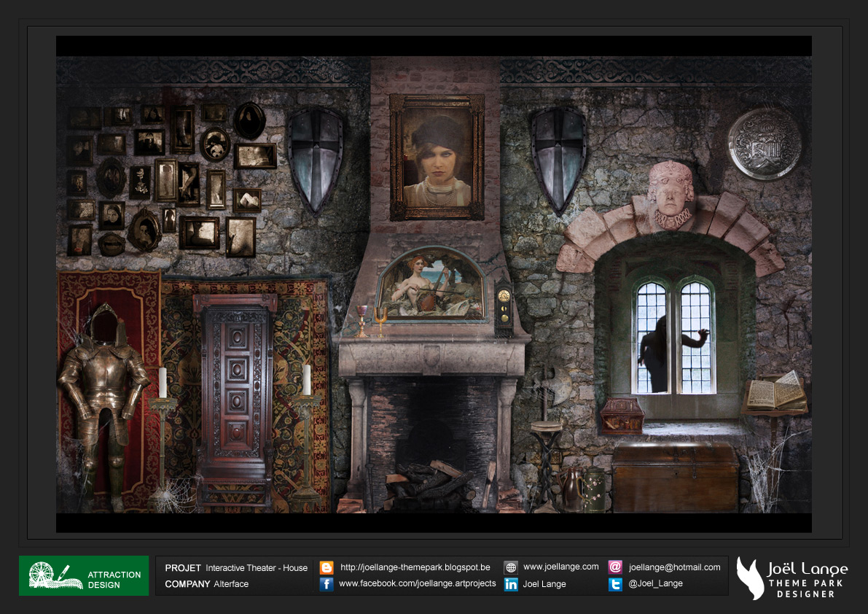Click 'Interactive Theater - House' text
This screenshot has height=614, width=868.
point(257,568)
